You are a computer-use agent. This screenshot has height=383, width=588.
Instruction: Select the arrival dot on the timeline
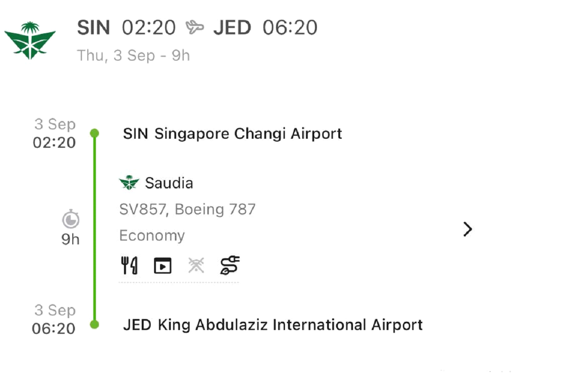tap(95, 324)
